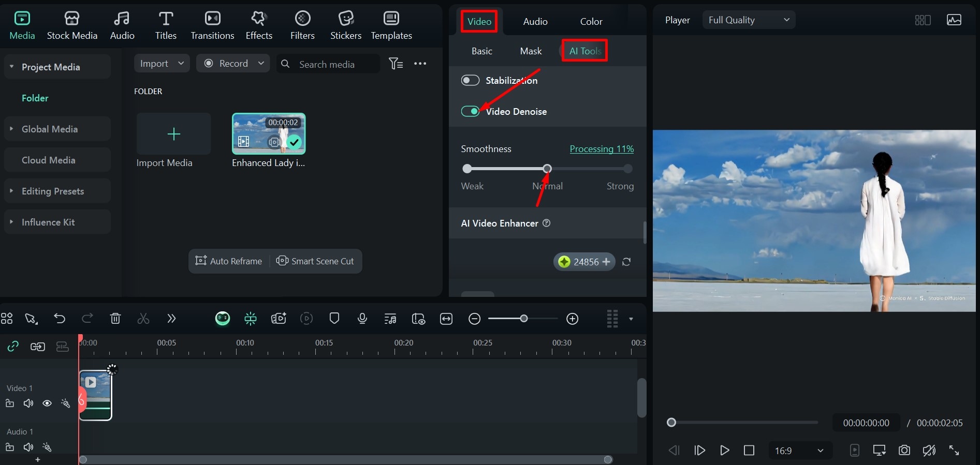Click the player grid layout icon
Screen dimensions: 980x465
pyautogui.click(x=923, y=20)
